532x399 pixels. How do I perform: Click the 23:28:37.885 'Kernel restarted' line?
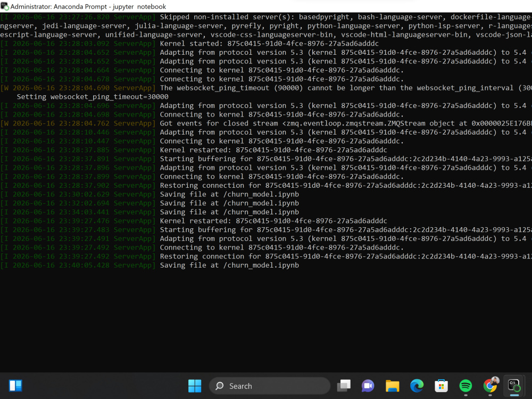pos(194,150)
